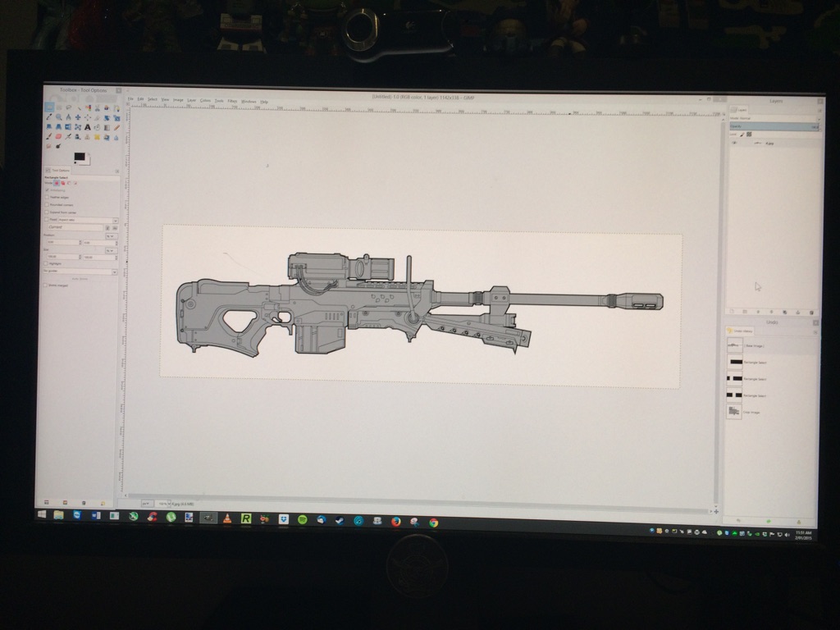
Task: Enable the Feather edges option
Action: (x=47, y=197)
